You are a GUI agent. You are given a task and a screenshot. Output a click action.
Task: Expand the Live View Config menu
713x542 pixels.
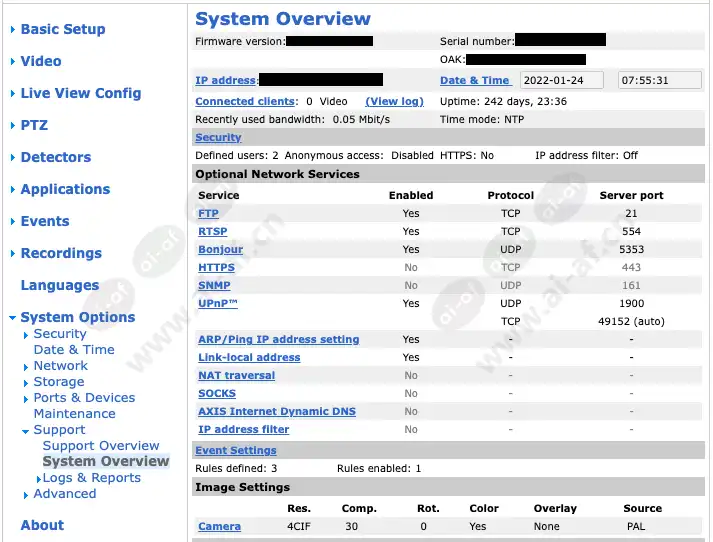click(80, 93)
